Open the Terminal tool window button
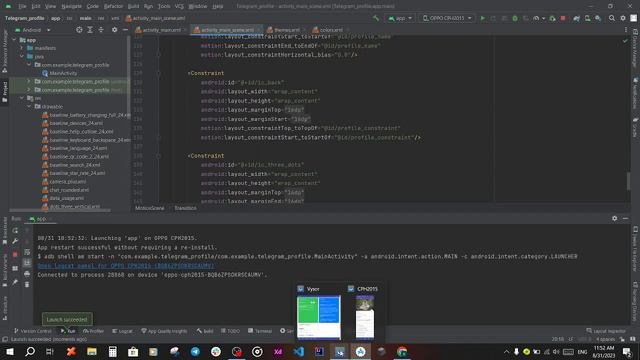The height and width of the screenshot is (360, 640). click(260, 331)
